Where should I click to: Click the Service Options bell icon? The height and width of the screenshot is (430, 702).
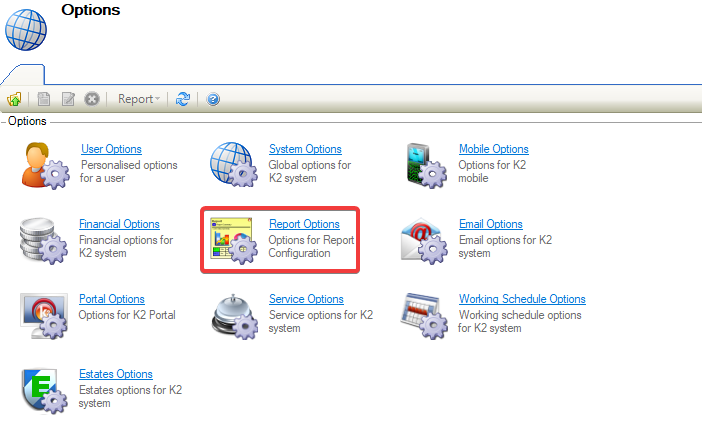click(234, 315)
